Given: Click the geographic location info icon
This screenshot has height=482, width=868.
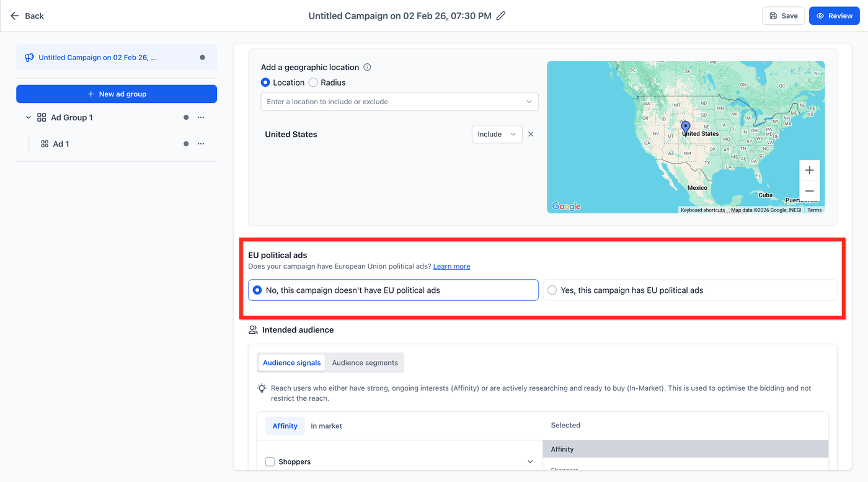Looking at the screenshot, I should pos(367,68).
